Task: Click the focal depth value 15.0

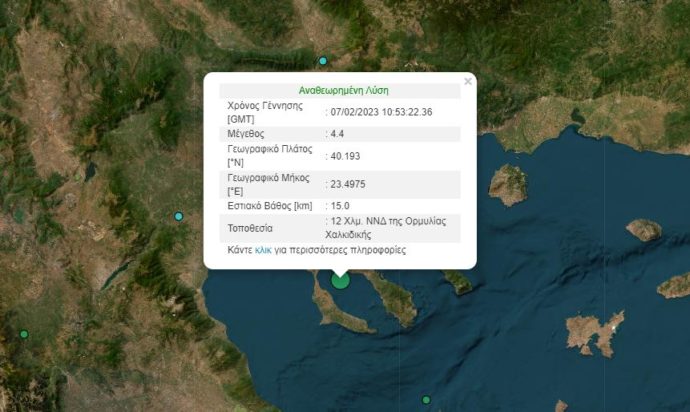Action: point(340,206)
